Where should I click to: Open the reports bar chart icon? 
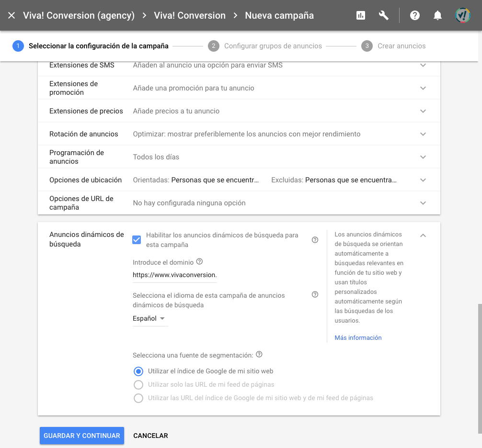point(361,15)
